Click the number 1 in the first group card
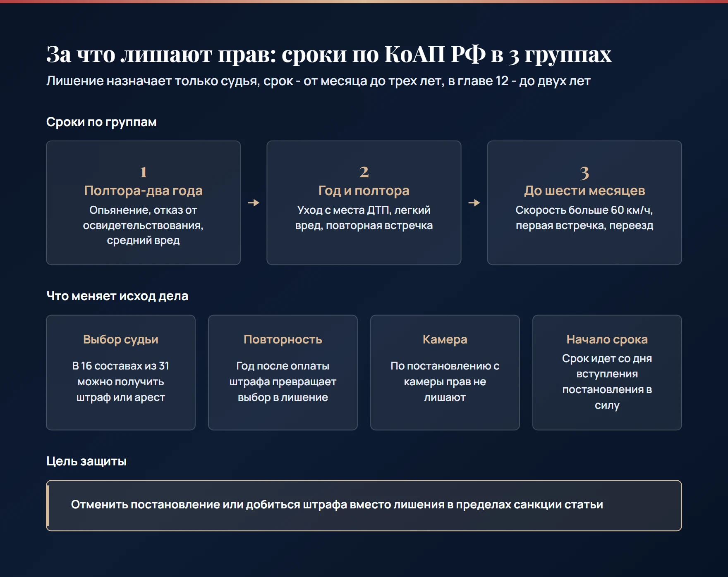Viewport: 728px width, 577px height. (x=143, y=172)
